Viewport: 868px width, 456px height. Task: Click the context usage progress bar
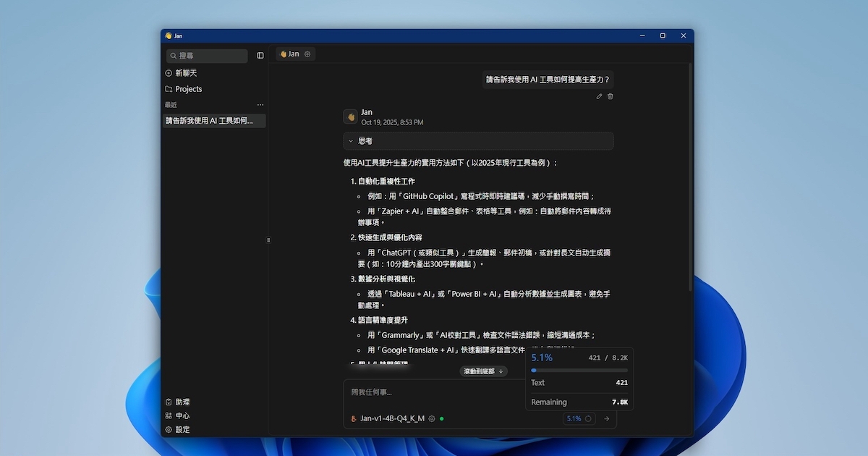[579, 371]
